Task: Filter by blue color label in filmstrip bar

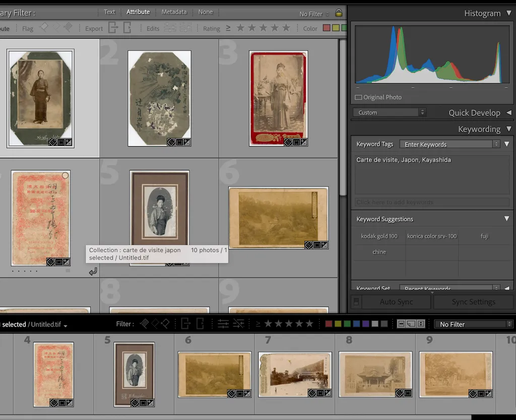Action: [x=356, y=324]
